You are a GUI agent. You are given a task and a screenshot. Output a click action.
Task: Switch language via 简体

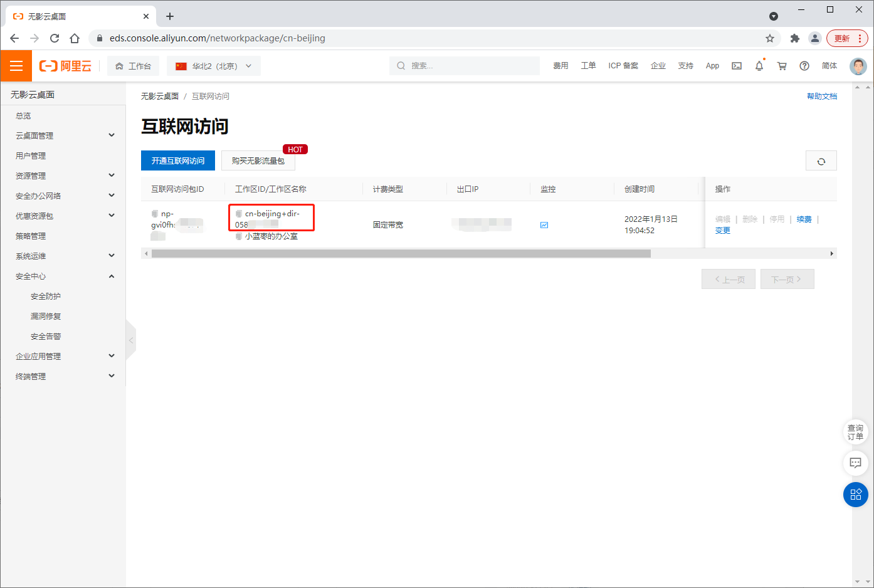click(x=829, y=66)
